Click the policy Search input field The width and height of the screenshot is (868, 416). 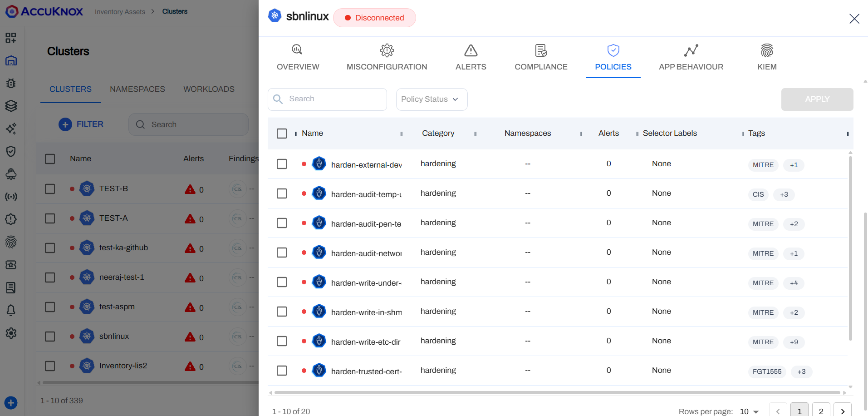(x=335, y=99)
